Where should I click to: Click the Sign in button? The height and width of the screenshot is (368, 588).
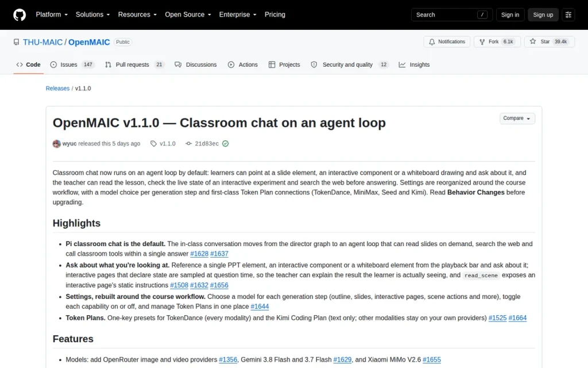[510, 14]
